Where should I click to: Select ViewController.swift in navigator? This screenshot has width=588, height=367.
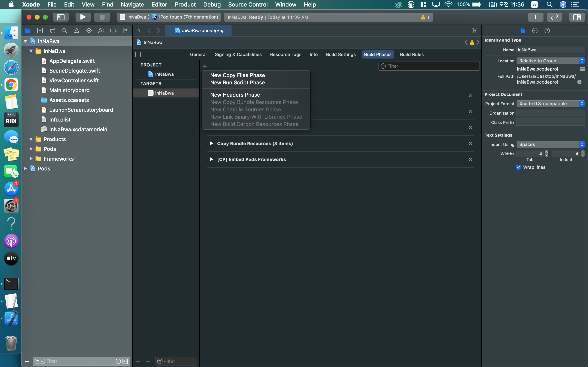click(x=74, y=80)
